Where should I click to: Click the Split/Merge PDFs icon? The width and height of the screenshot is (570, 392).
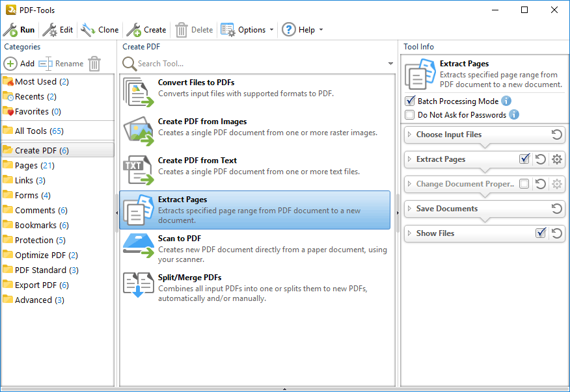click(x=138, y=285)
